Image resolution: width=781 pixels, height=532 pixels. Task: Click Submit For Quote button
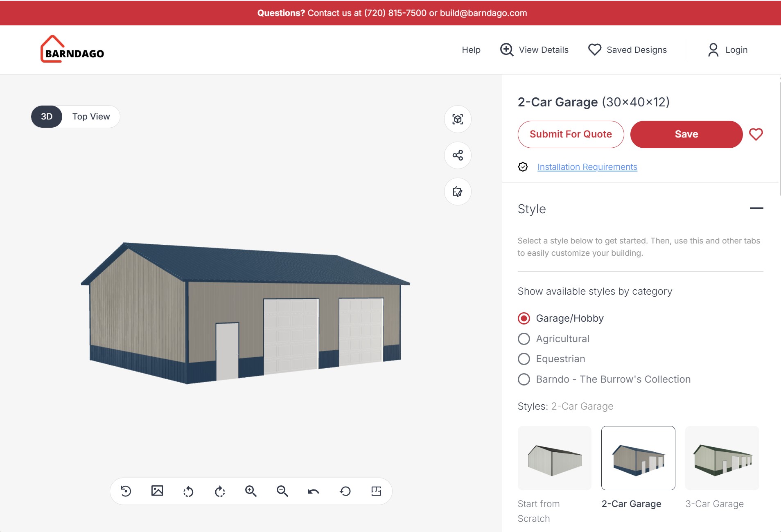(x=571, y=134)
